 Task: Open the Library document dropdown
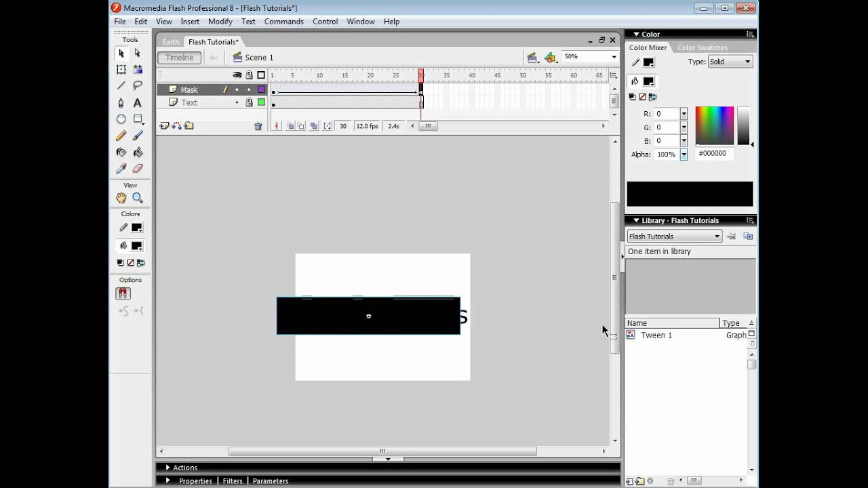click(x=674, y=237)
